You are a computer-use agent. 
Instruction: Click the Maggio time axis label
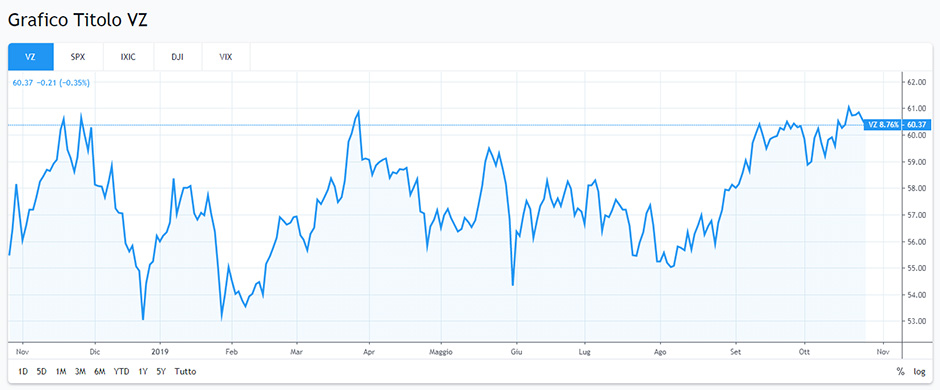[441, 352]
